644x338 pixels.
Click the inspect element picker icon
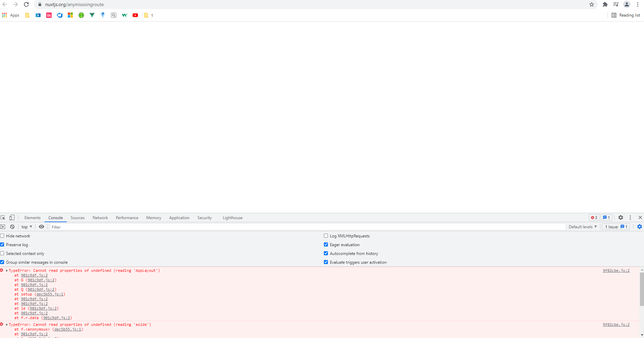(x=3, y=218)
